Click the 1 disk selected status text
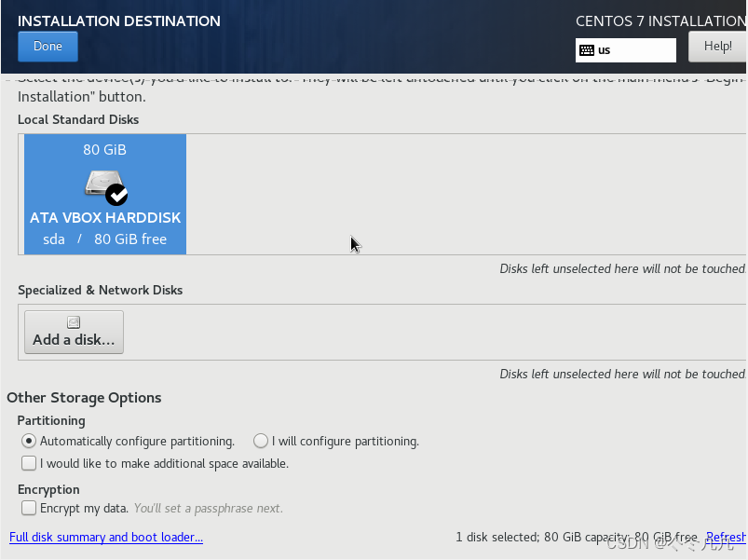This screenshot has height=560, width=748. [x=577, y=537]
